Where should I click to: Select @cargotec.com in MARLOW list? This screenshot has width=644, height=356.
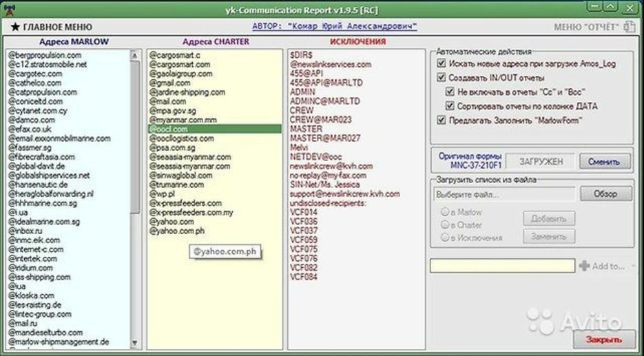coord(35,74)
